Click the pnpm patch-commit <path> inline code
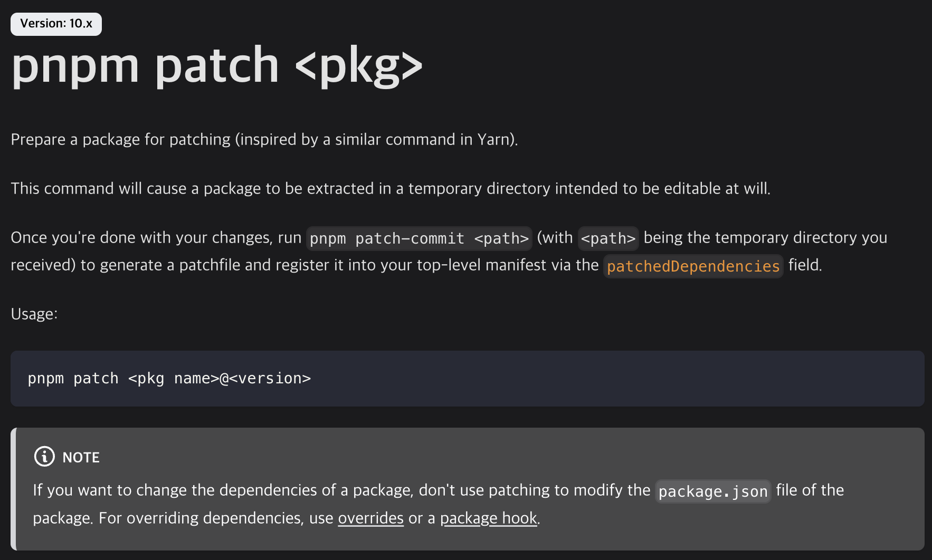This screenshot has height=560, width=932. (419, 238)
